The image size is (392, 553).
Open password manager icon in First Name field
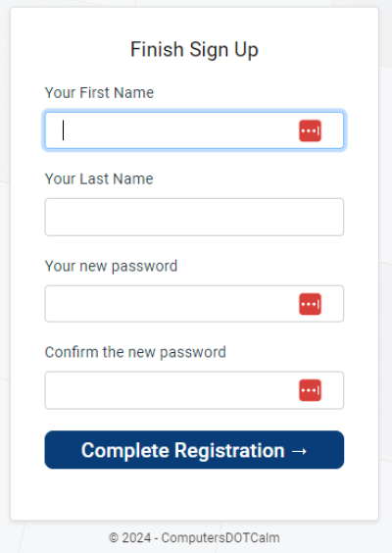pyautogui.click(x=310, y=130)
